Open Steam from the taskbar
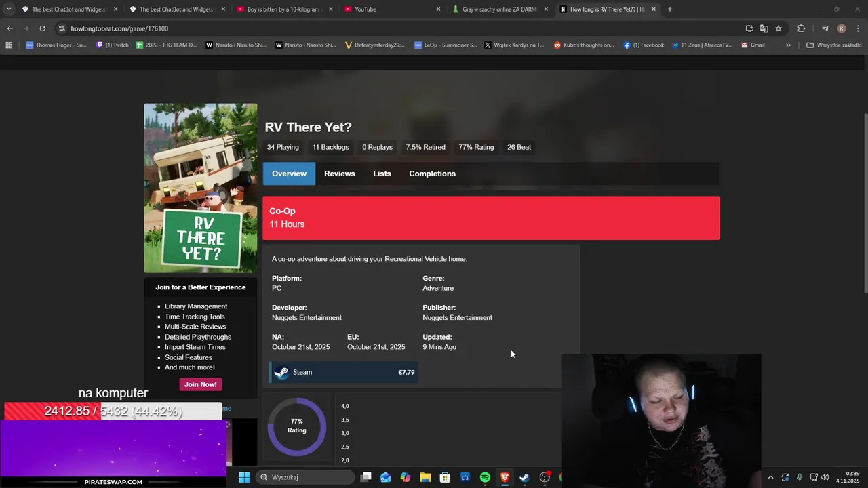 (524, 477)
